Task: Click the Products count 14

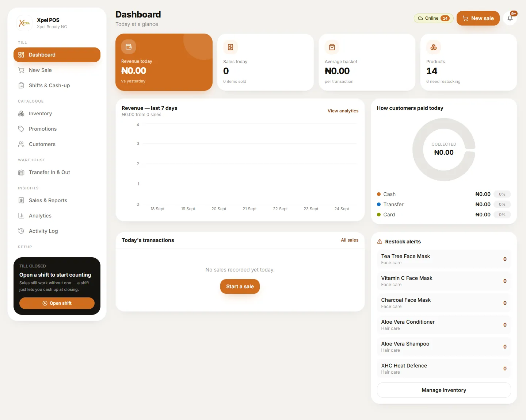Action: [x=432, y=71]
